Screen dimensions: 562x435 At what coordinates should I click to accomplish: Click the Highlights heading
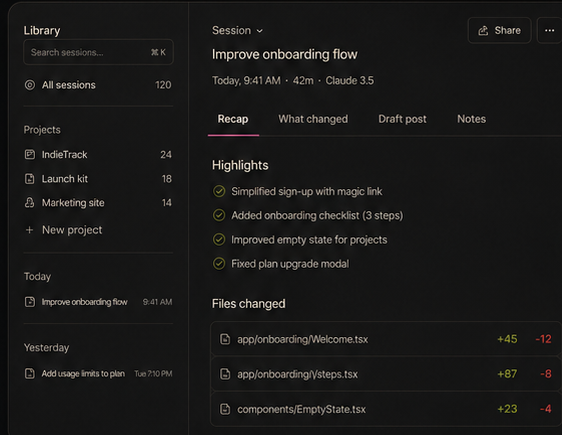(240, 165)
